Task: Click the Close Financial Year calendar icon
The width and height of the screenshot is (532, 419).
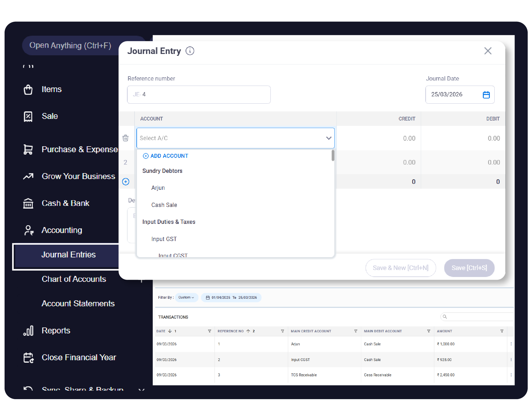Action: pos(28,358)
